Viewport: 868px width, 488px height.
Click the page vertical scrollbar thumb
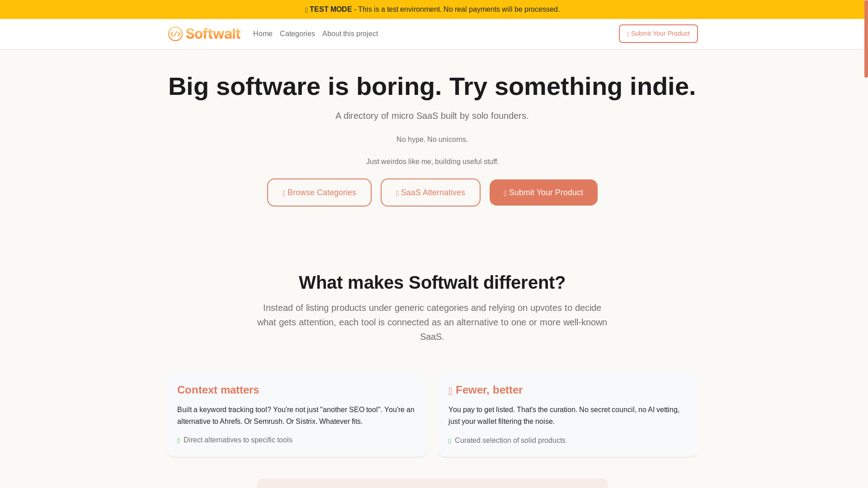coord(866,39)
